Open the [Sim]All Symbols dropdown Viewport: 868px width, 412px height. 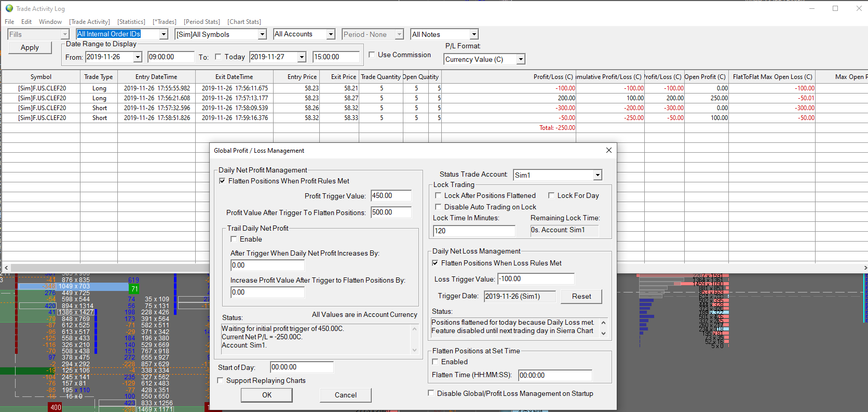[262, 34]
